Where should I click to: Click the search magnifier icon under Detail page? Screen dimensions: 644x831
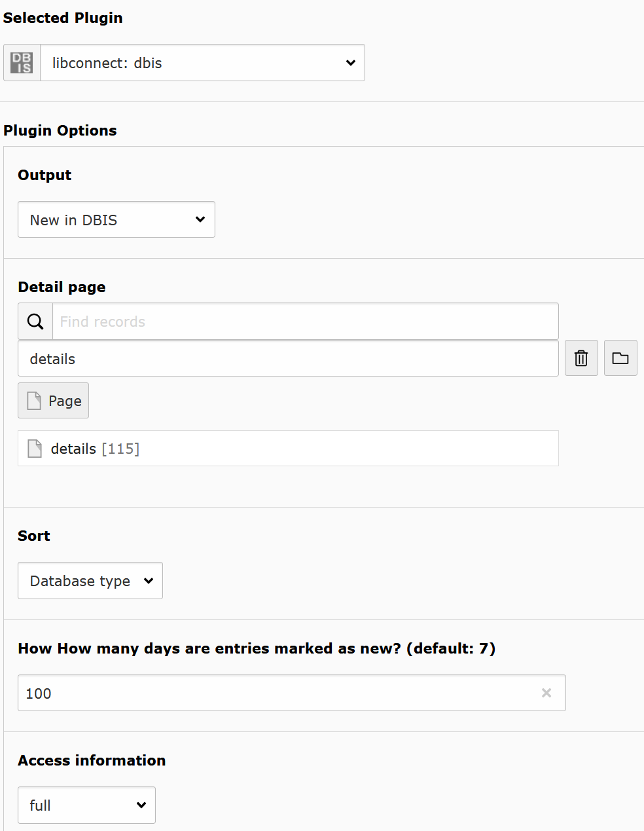tap(34, 321)
